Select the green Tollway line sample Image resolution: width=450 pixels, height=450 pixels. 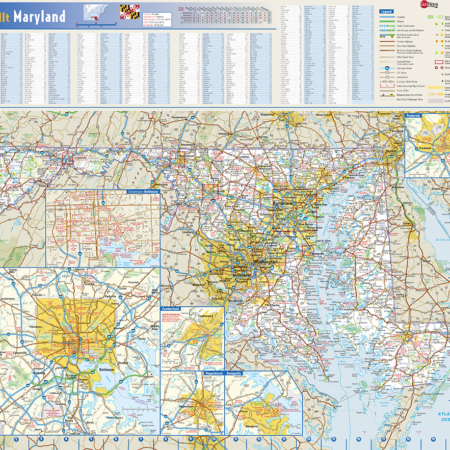[x=387, y=21]
